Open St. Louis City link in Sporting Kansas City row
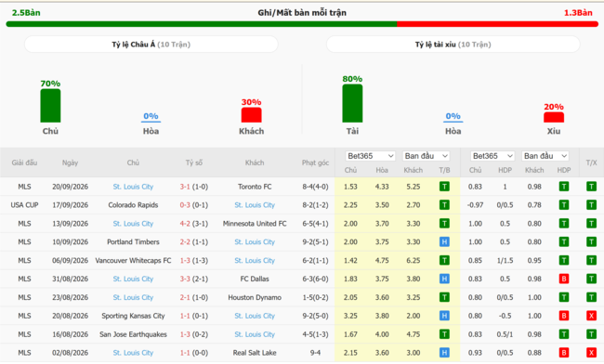604x364 pixels. [x=255, y=316]
